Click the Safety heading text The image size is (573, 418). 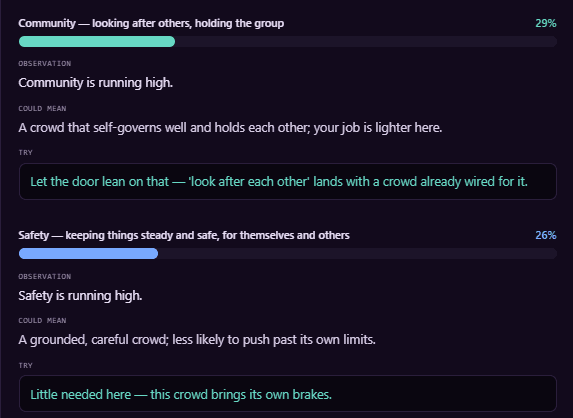(x=184, y=235)
